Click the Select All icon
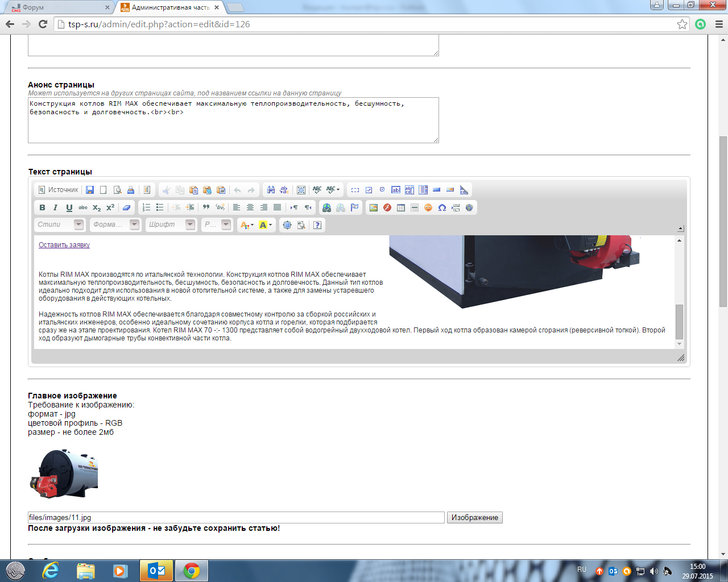Viewport: 728px width, 582px height. [x=301, y=190]
